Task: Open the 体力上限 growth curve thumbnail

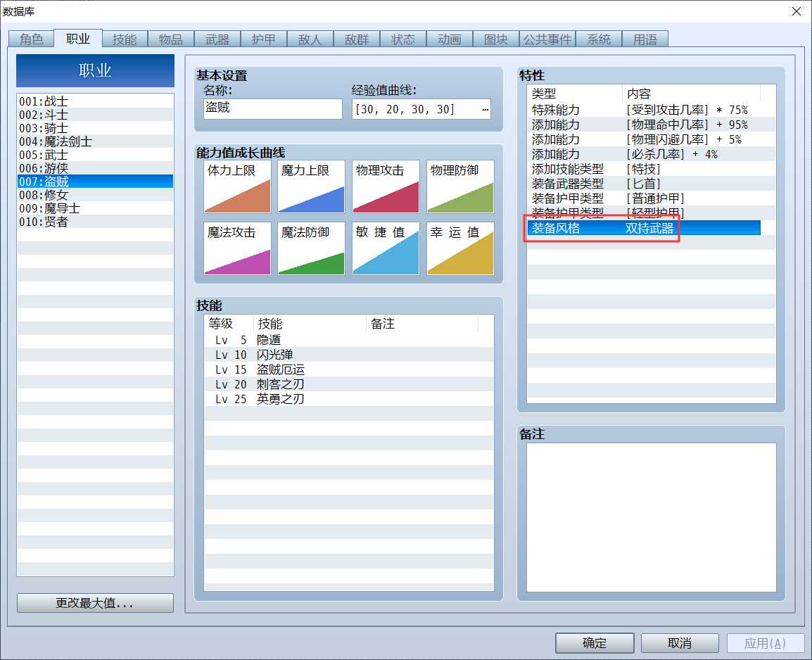Action: click(237, 187)
